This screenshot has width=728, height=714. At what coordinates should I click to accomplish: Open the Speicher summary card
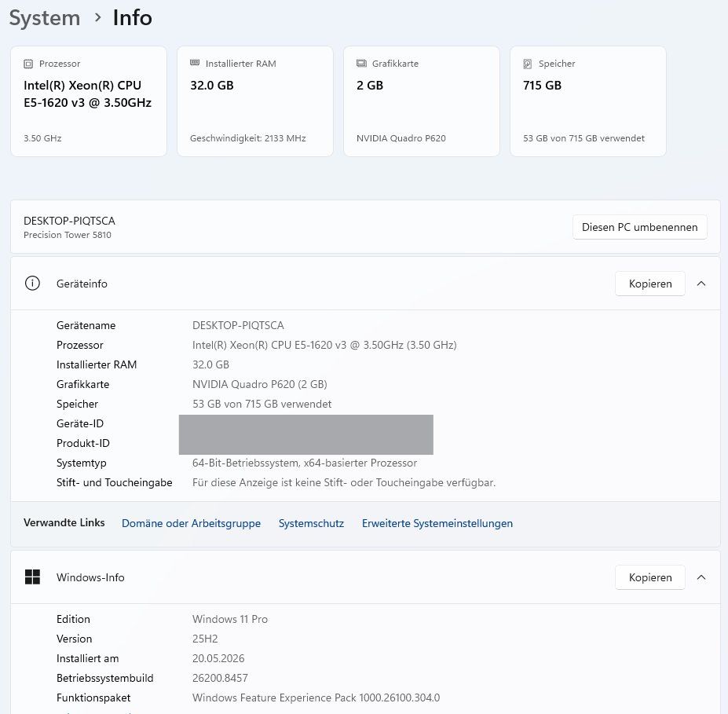click(587, 101)
